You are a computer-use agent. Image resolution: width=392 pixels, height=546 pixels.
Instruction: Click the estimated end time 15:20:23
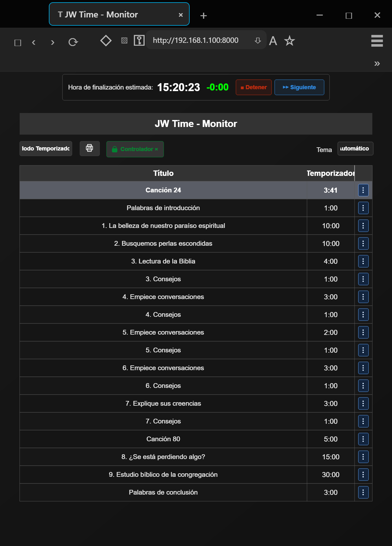coord(179,87)
